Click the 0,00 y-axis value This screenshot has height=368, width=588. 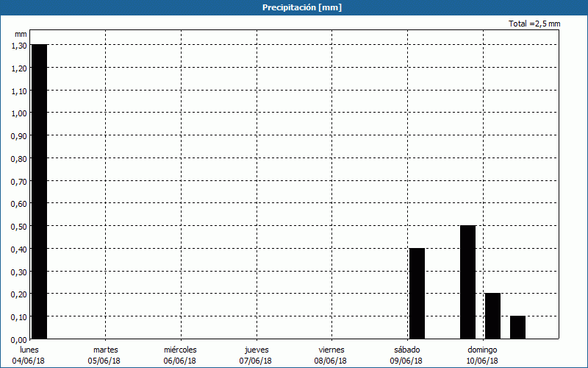19,340
